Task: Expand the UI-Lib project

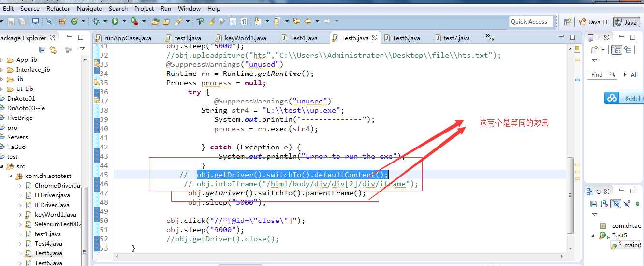Action: (x=2, y=89)
